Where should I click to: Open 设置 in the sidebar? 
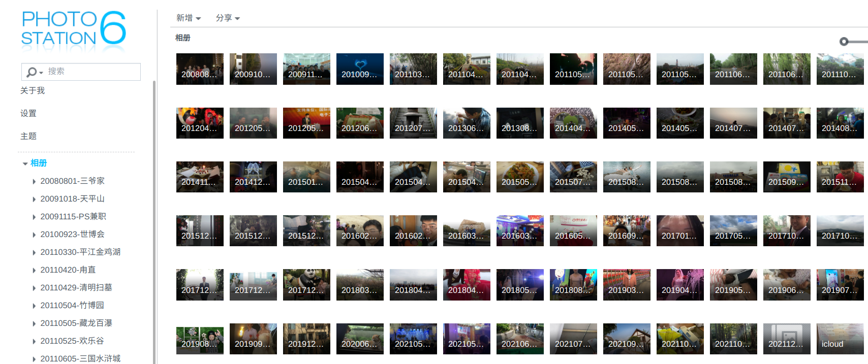pyautogui.click(x=28, y=113)
